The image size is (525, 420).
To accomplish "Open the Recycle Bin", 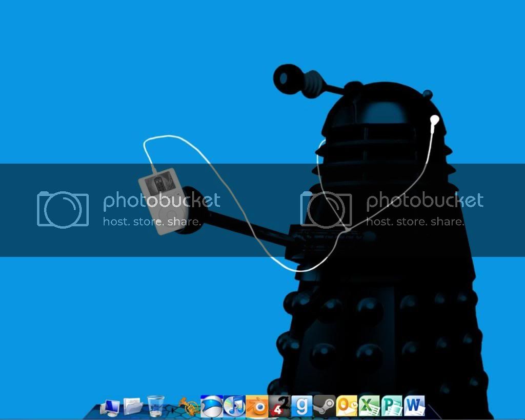I will [156, 406].
